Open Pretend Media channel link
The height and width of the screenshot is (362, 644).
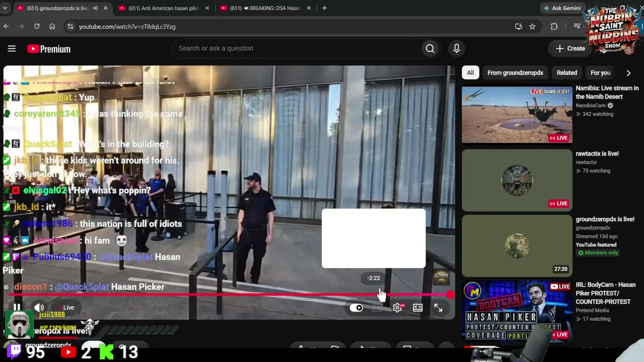tap(593, 310)
